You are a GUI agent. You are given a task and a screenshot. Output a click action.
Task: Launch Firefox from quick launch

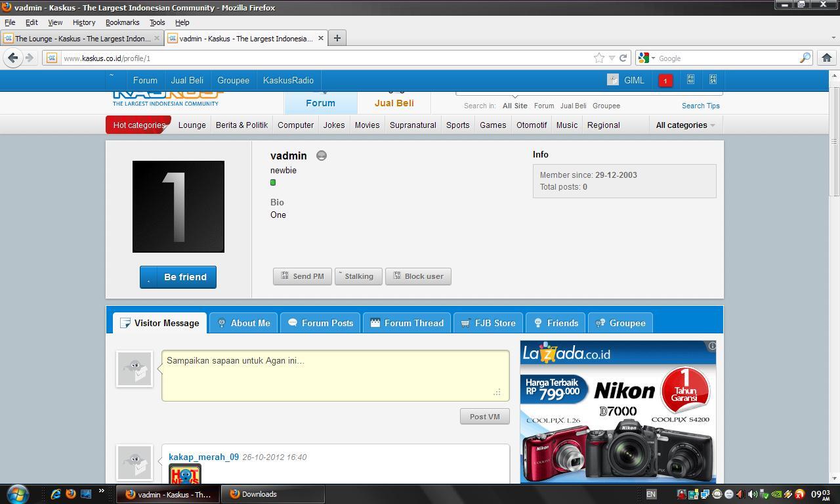pyautogui.click(x=71, y=493)
